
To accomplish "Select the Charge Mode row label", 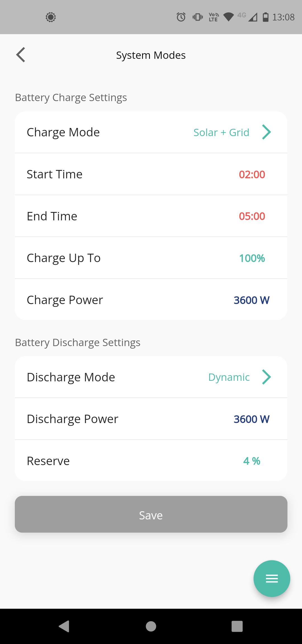I will click(x=63, y=132).
